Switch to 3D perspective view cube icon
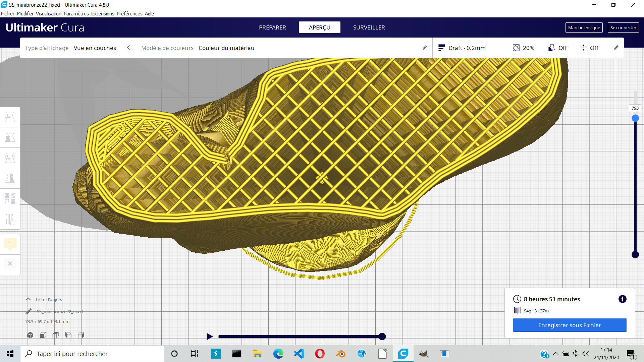Screen dimensions: 644x362 point(30,335)
